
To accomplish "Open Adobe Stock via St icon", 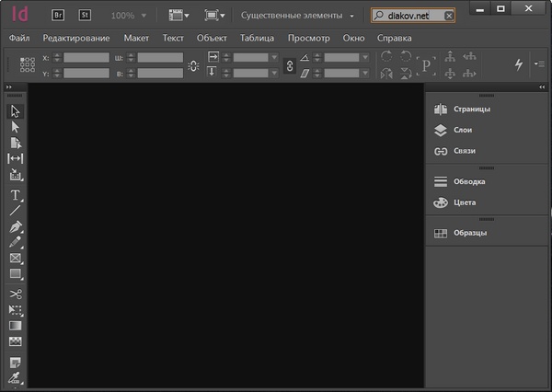I will point(85,15).
